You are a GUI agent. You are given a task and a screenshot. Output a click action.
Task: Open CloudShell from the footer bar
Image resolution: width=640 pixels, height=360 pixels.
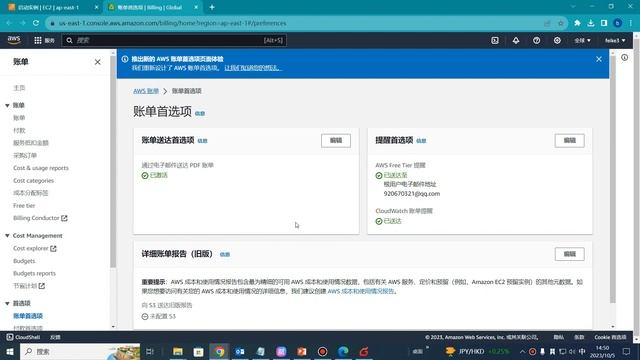(23, 337)
